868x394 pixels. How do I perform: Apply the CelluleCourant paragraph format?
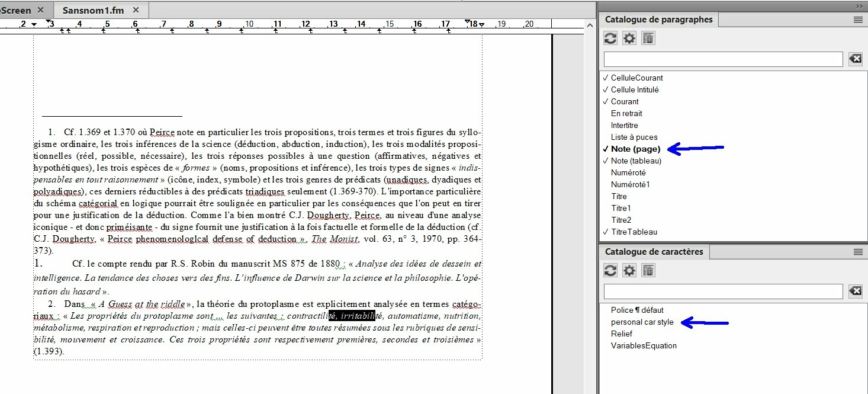point(636,78)
